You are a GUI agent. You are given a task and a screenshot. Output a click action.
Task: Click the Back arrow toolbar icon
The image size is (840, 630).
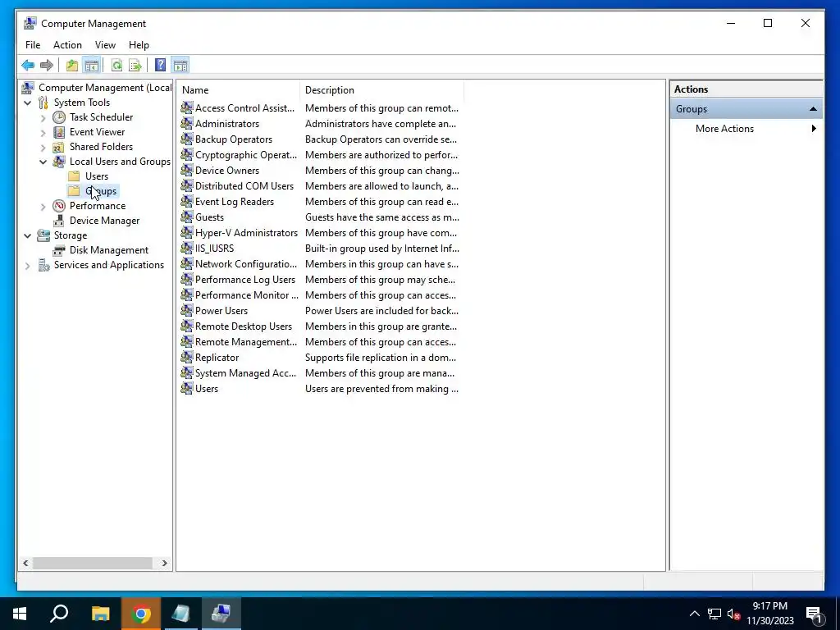28,66
